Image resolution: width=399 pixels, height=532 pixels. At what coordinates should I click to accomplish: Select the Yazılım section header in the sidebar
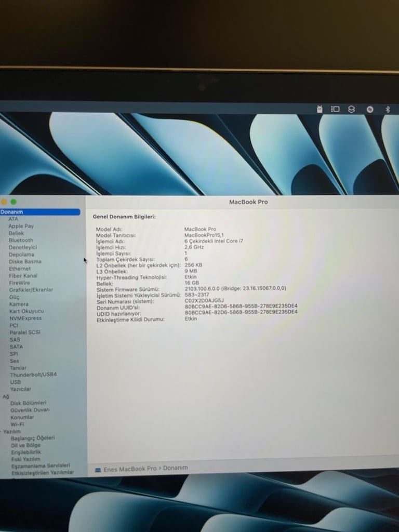click(x=12, y=432)
